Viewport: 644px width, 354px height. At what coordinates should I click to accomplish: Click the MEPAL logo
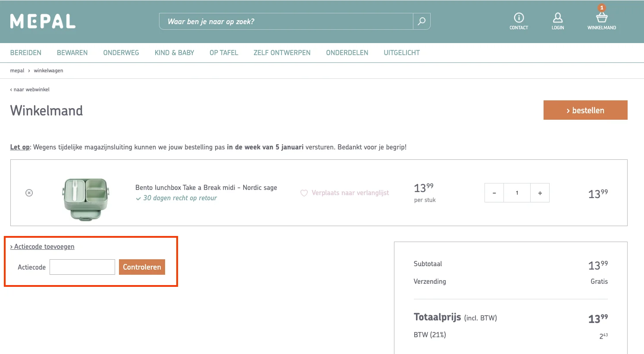[x=43, y=21]
